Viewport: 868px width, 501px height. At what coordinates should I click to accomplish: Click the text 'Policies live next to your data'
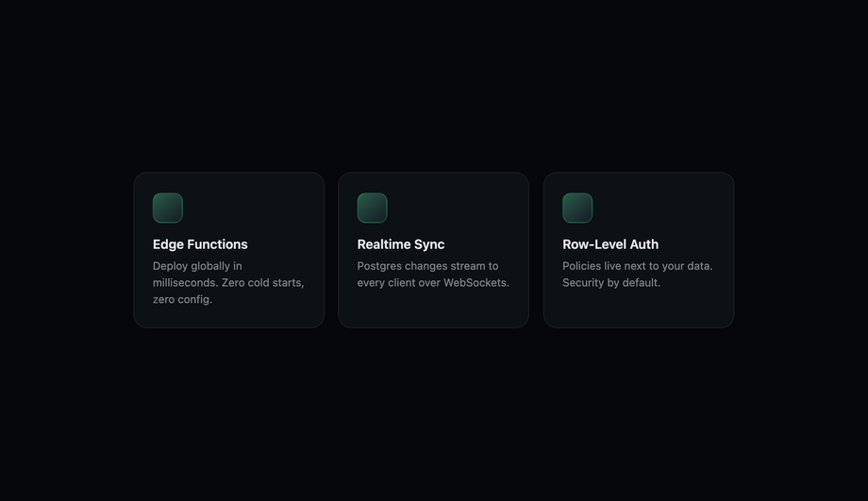(637, 266)
